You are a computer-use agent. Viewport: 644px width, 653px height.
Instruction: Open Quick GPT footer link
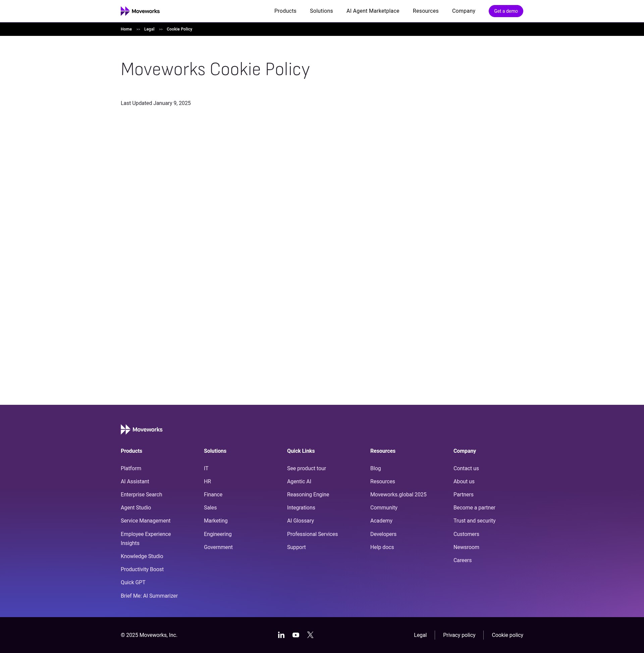[133, 583]
